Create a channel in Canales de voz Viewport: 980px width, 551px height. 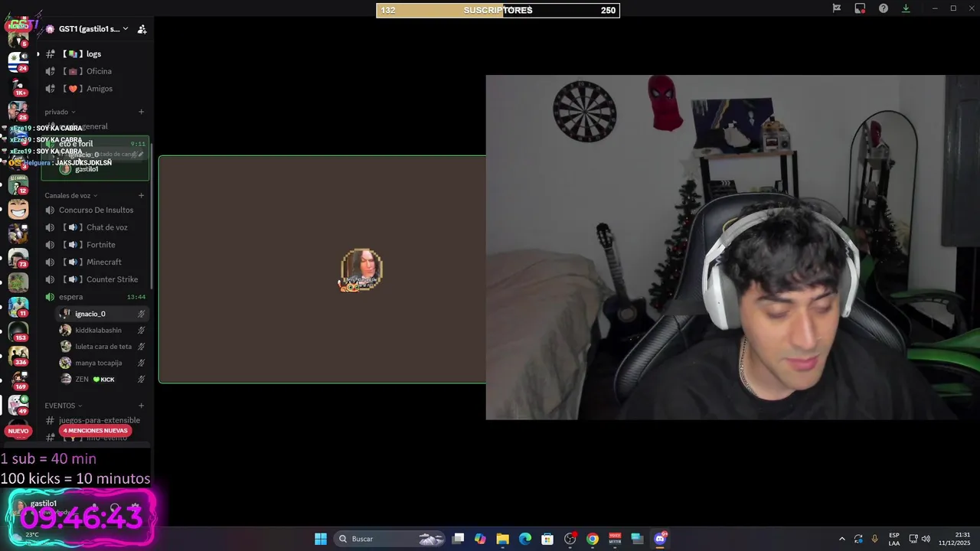[141, 195]
